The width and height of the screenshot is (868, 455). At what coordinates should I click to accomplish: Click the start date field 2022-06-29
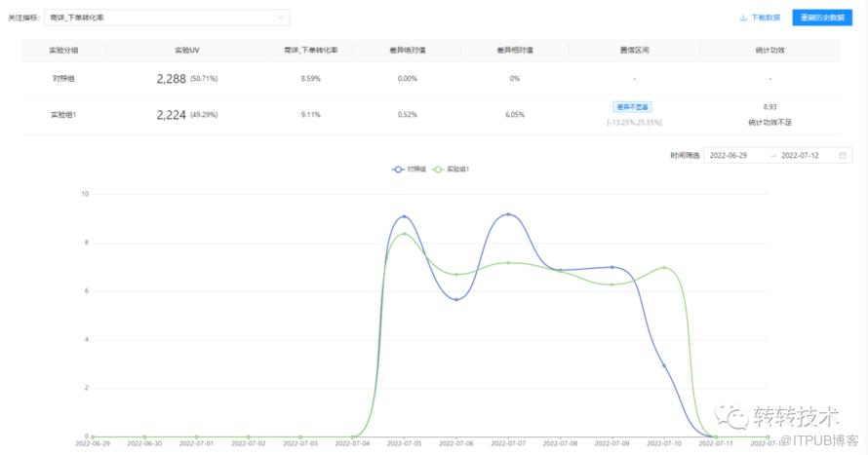click(729, 155)
